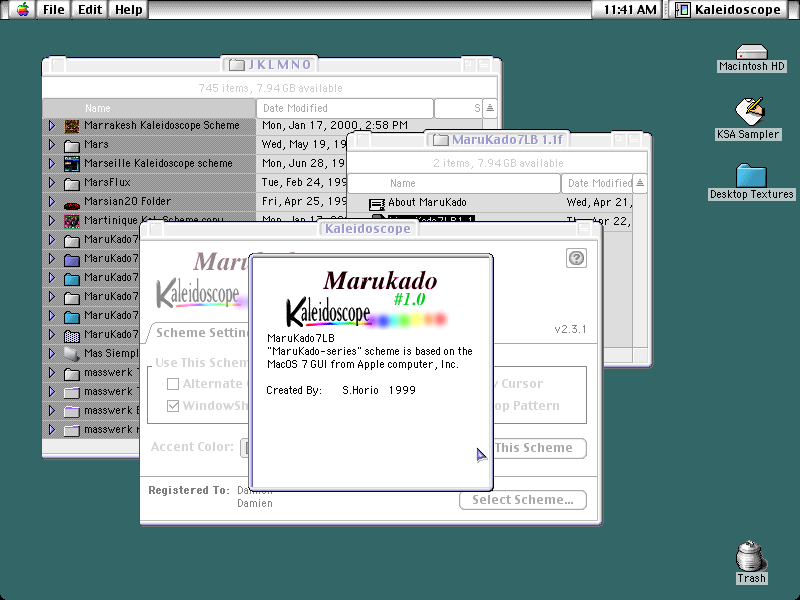800x600 pixels.
Task: Click the Select Scheme... button
Action: [522, 500]
